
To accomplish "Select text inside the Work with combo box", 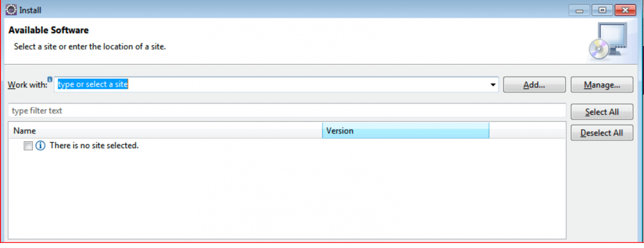I will coord(92,84).
